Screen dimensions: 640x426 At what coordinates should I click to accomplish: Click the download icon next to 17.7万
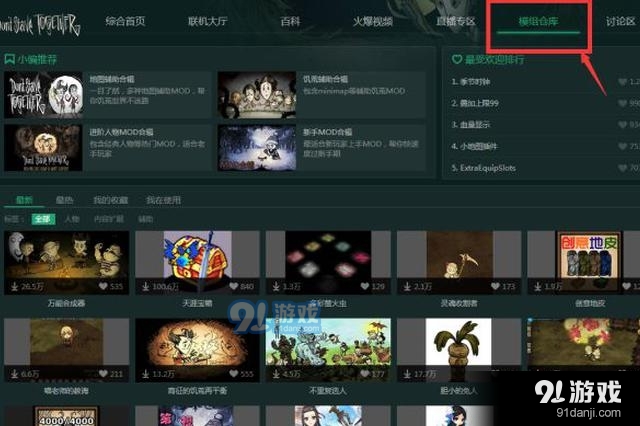[x=407, y=374]
